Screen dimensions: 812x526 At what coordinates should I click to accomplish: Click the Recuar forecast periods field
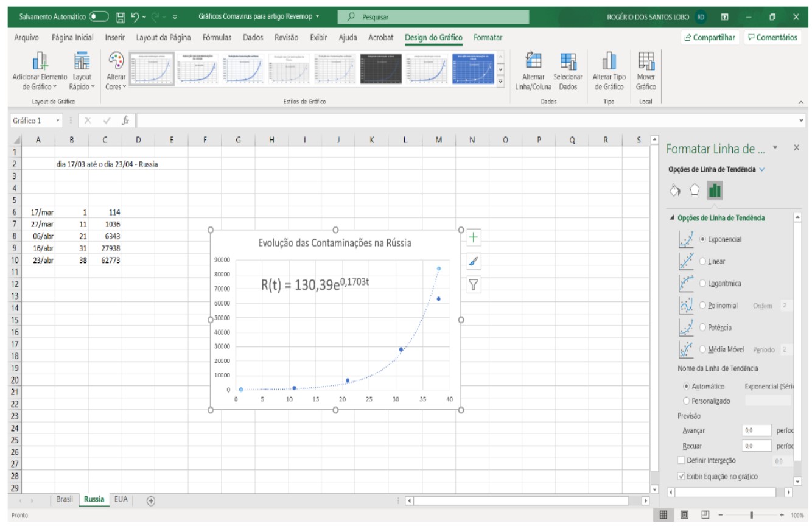pyautogui.click(x=757, y=446)
